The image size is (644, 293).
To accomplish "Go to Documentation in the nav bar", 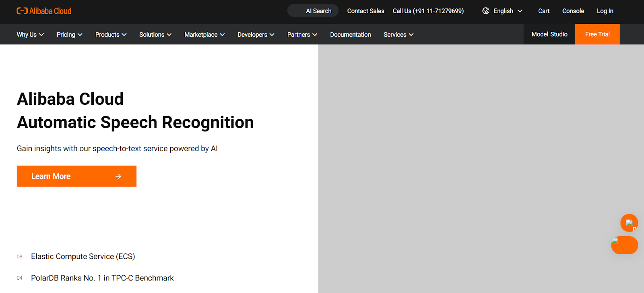I will [x=351, y=35].
